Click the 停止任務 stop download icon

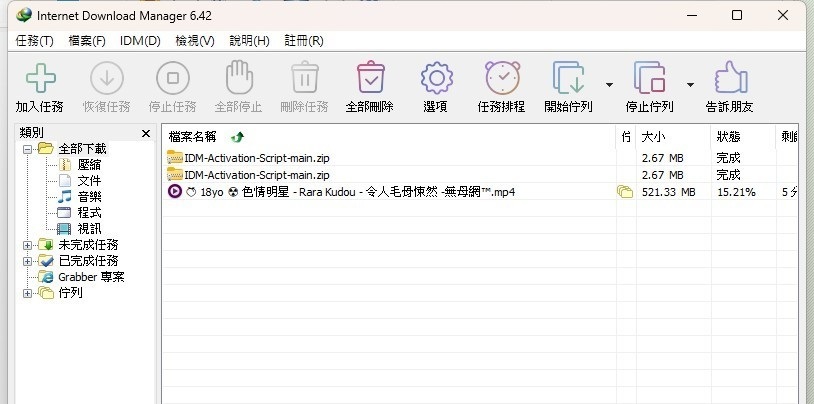pos(173,78)
